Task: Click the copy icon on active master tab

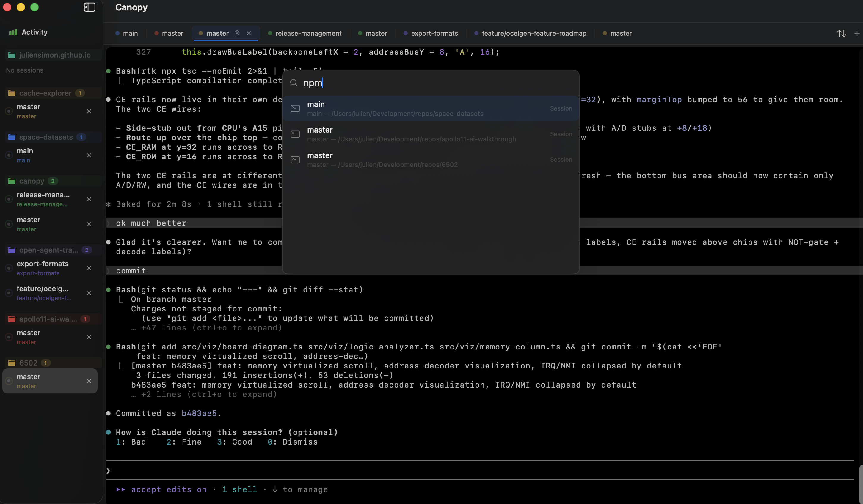Action: 237,33
